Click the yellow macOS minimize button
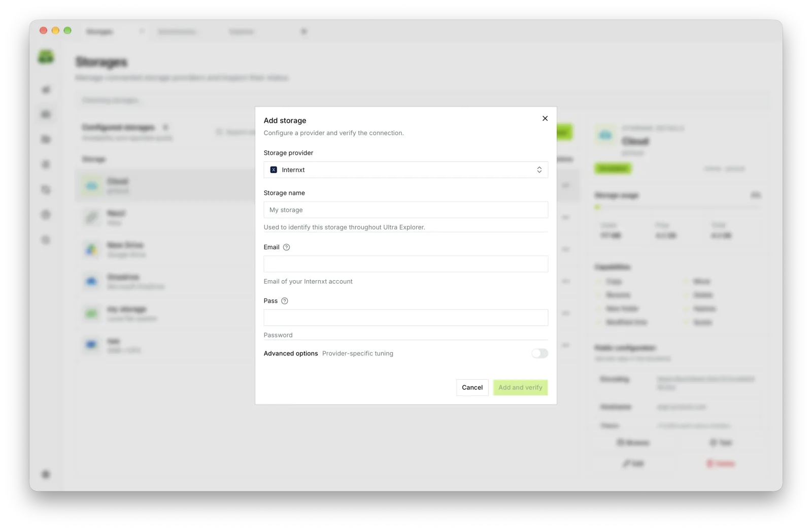The image size is (812, 530). tap(55, 30)
